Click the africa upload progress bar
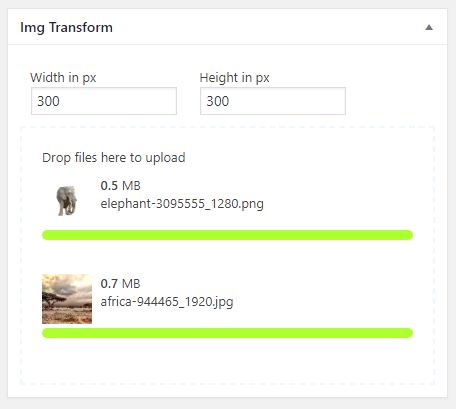The height and width of the screenshot is (409, 456). 227,333
